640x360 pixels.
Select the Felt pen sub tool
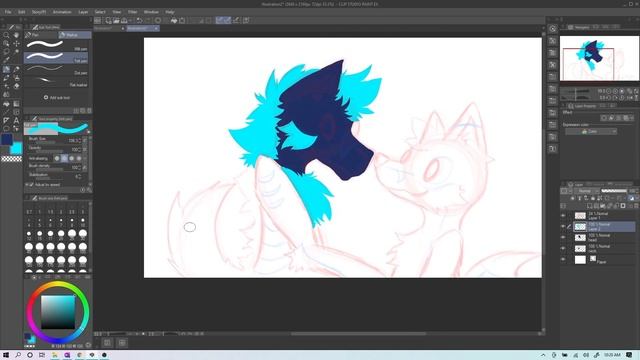click(x=56, y=57)
